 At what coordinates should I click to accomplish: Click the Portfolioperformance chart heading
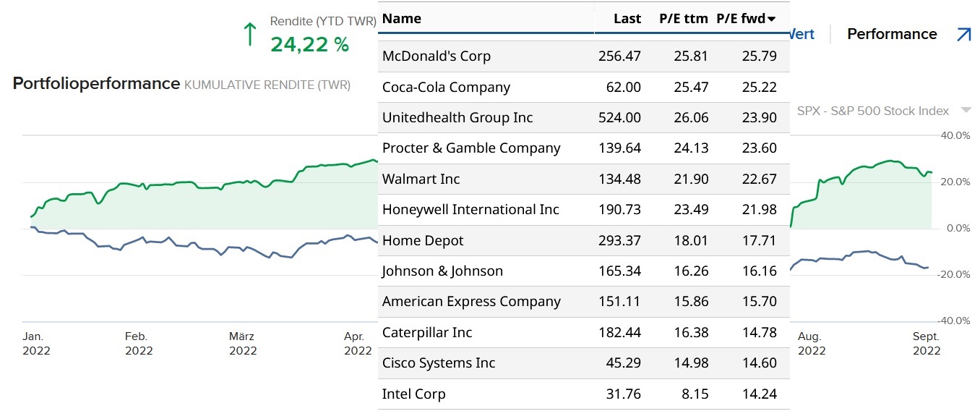point(96,84)
